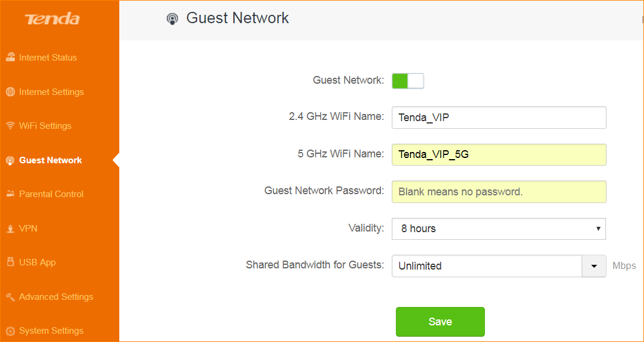The height and width of the screenshot is (342, 644).
Task: Click the VPN sidebar icon
Action: coord(9,229)
